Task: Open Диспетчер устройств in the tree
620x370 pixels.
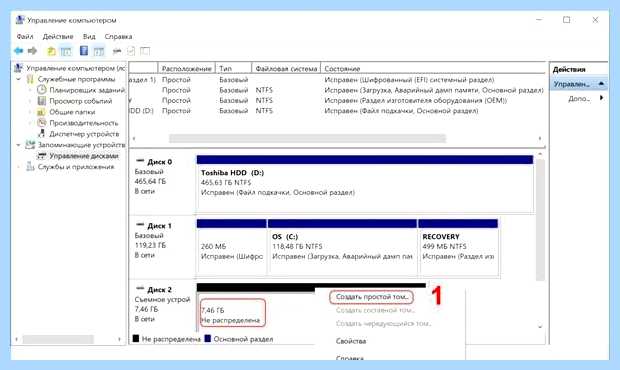Action: point(84,134)
